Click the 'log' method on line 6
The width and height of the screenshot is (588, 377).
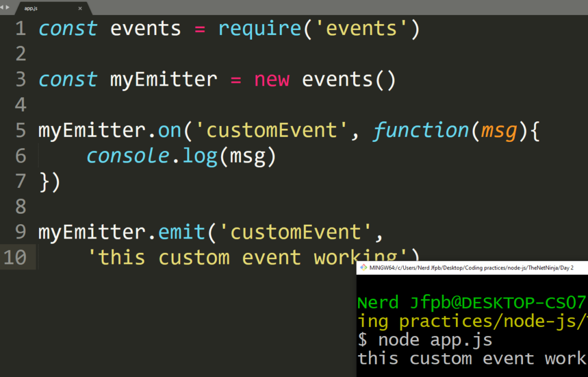[199, 156]
